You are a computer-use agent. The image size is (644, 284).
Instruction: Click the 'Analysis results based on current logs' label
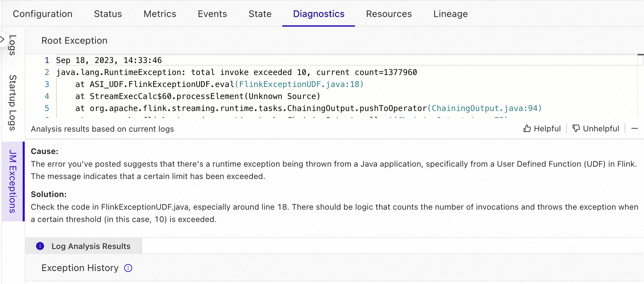coord(102,129)
